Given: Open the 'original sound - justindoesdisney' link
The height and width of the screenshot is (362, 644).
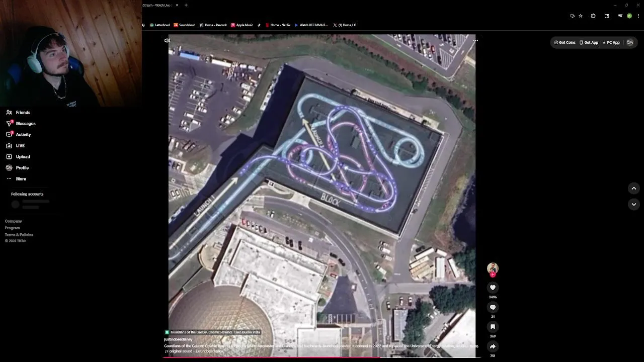Looking at the screenshot, I should click(x=194, y=351).
